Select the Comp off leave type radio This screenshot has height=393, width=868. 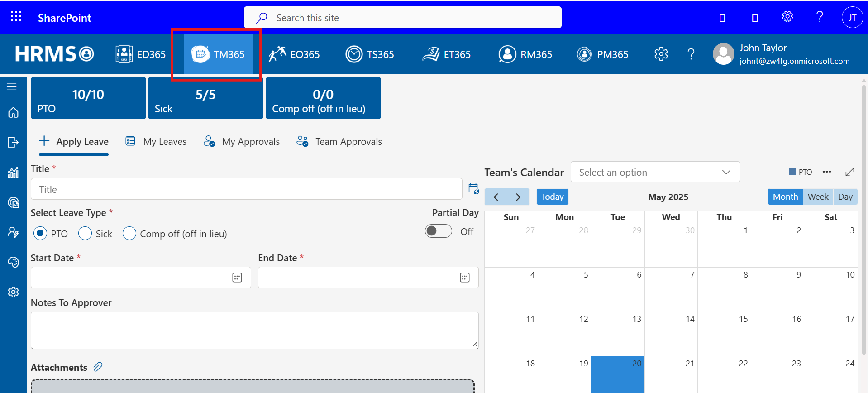pyautogui.click(x=129, y=233)
